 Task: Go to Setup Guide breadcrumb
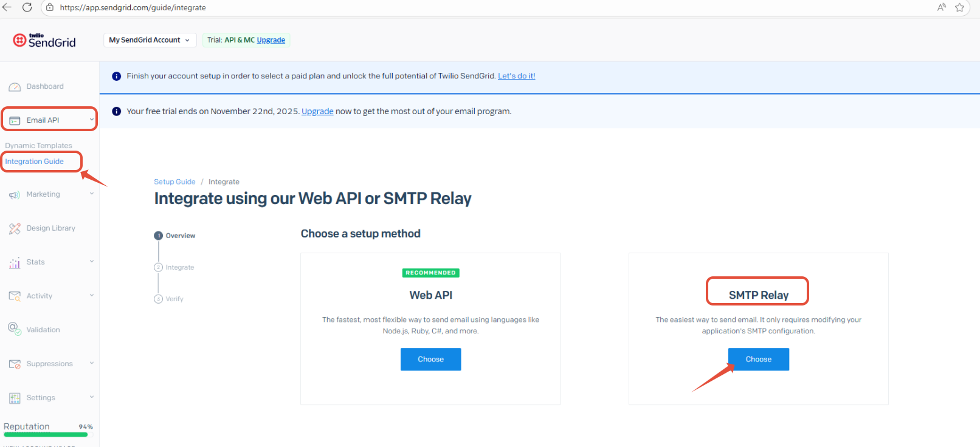point(174,182)
